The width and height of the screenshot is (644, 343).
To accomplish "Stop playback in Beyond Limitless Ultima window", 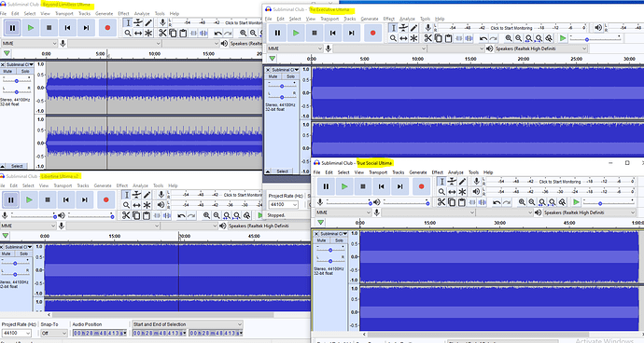I will point(49,28).
